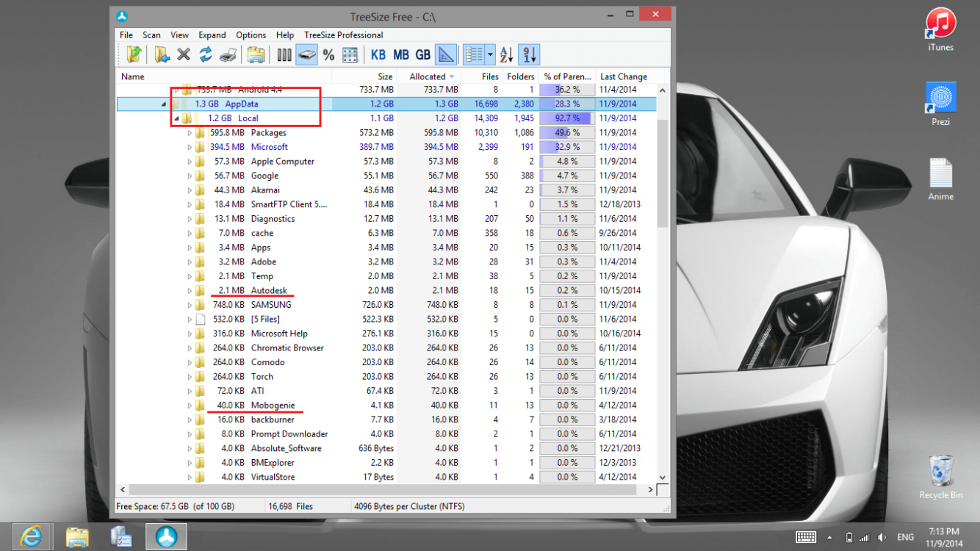980x551 pixels.
Task: Click the ENG language indicator
Action: pos(906,538)
